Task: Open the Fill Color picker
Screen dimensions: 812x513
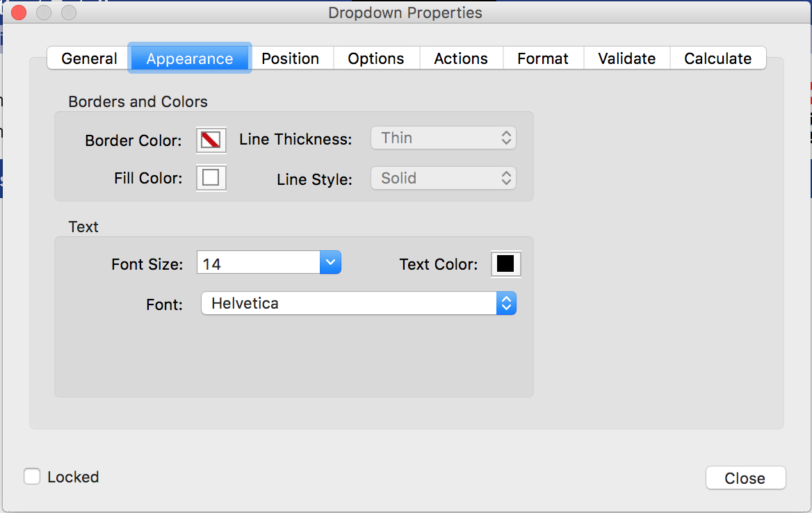Action: [211, 178]
